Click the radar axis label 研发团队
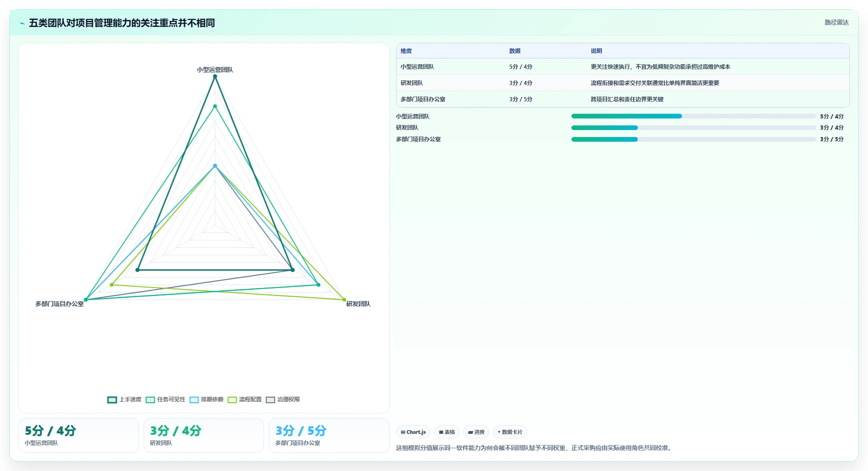 click(358, 304)
